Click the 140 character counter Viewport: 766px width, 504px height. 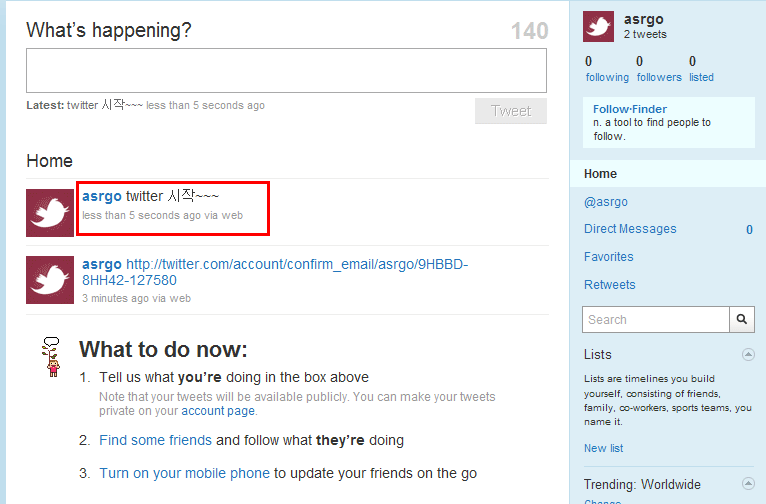click(529, 31)
